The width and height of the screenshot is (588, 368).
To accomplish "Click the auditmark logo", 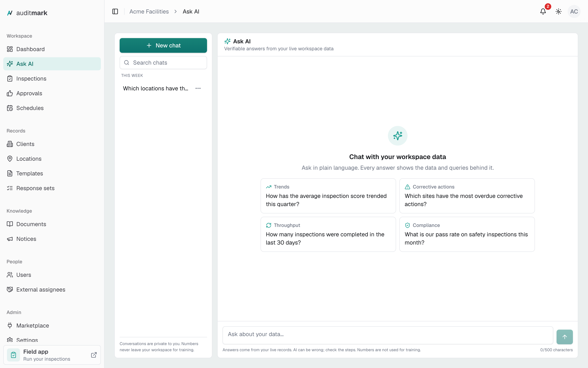I will pyautogui.click(x=27, y=13).
